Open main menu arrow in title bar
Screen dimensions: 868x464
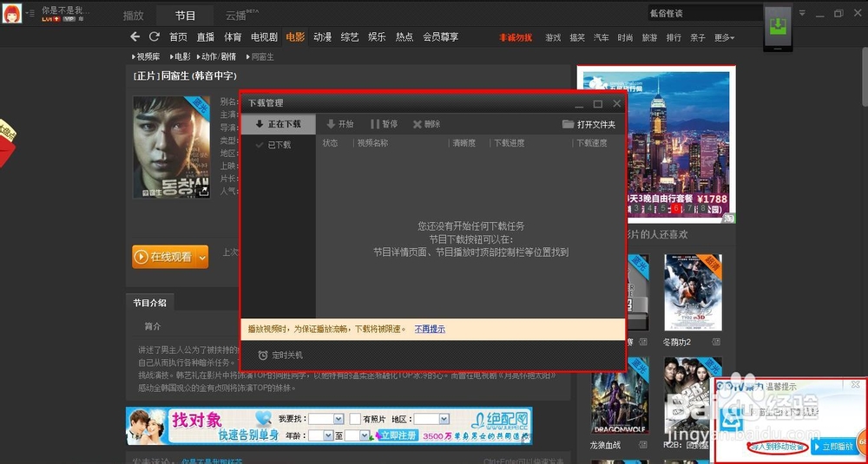pyautogui.click(x=802, y=13)
